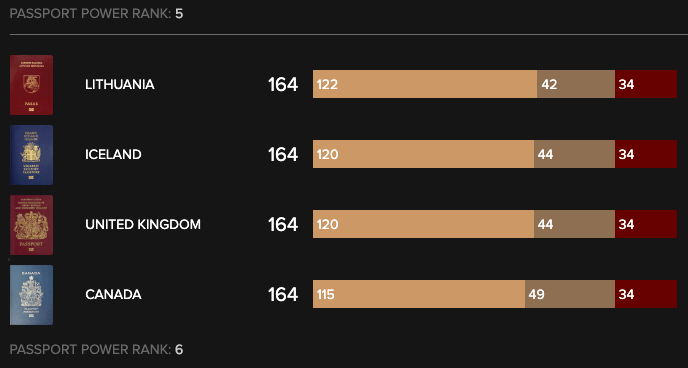Click the Canada passport cover thumbnail

coord(32,295)
